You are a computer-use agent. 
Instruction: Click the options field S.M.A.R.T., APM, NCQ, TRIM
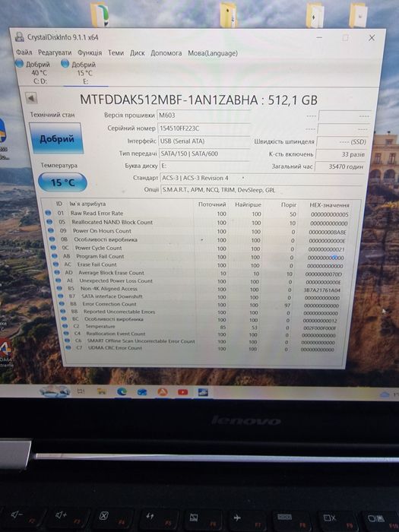tap(261, 190)
